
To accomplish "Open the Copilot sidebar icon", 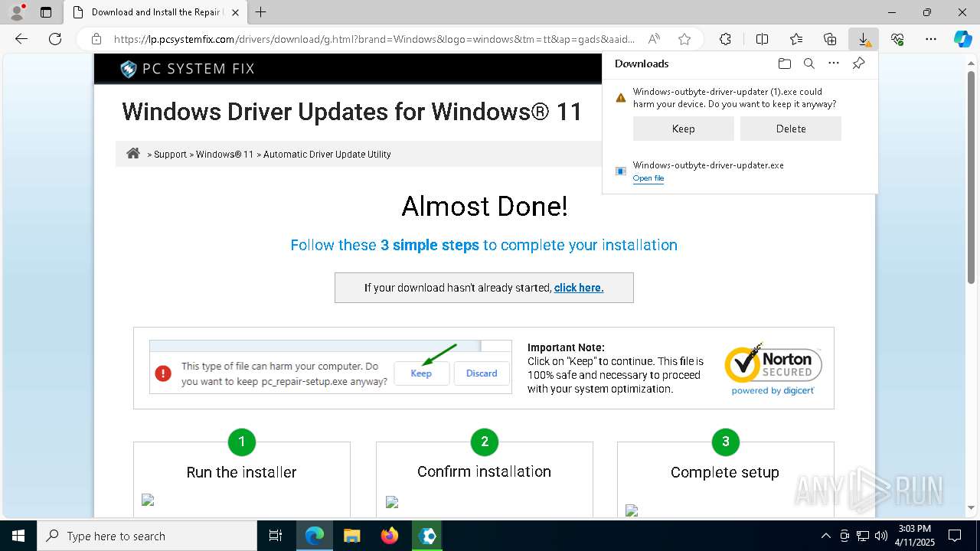I will (x=963, y=39).
